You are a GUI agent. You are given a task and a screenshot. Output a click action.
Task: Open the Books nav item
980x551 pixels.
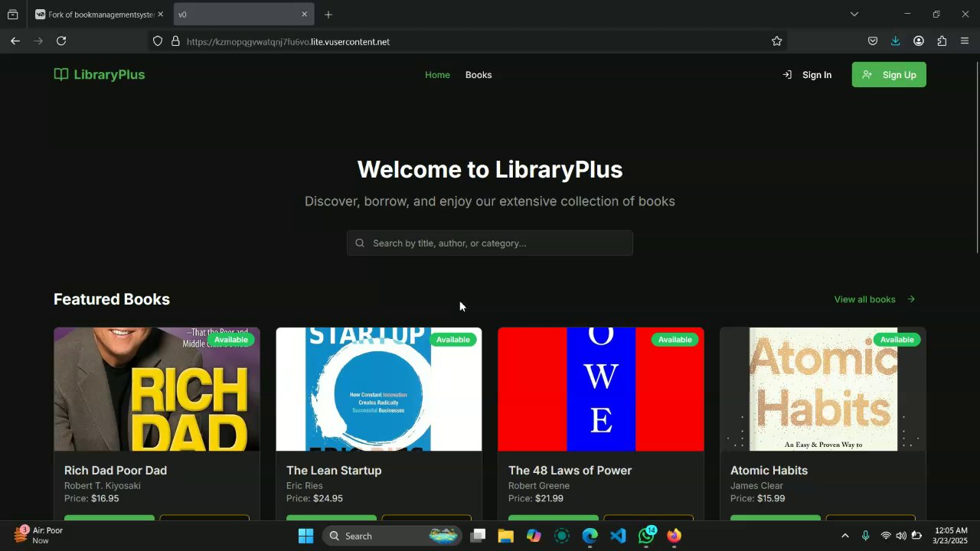click(479, 75)
